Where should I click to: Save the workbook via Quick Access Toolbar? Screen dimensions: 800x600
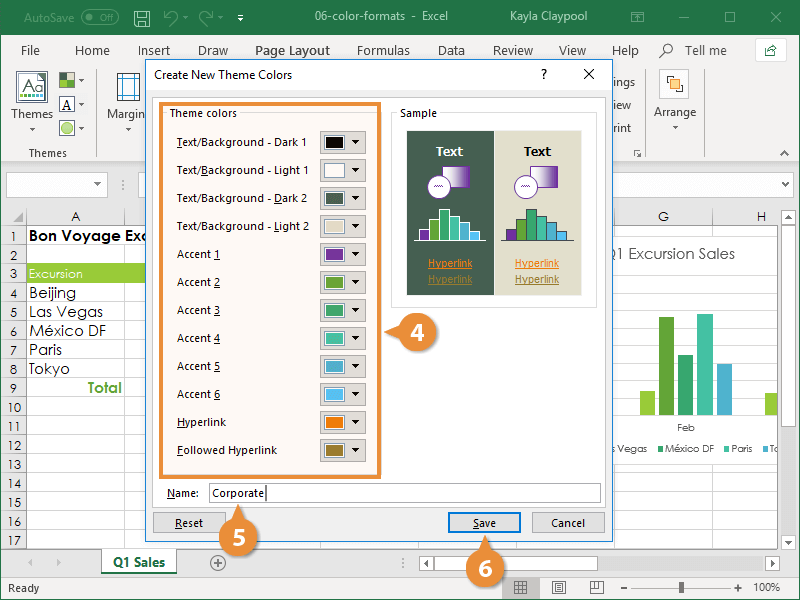point(142,16)
